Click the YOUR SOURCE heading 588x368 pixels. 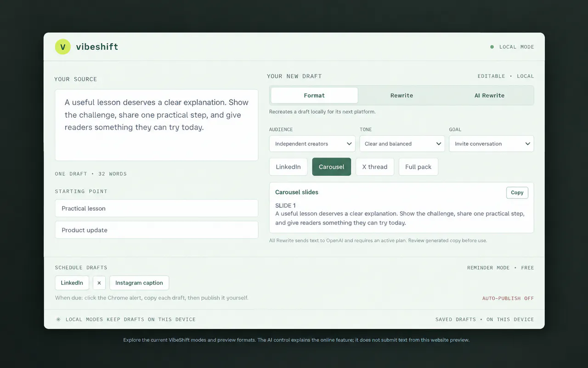click(76, 79)
